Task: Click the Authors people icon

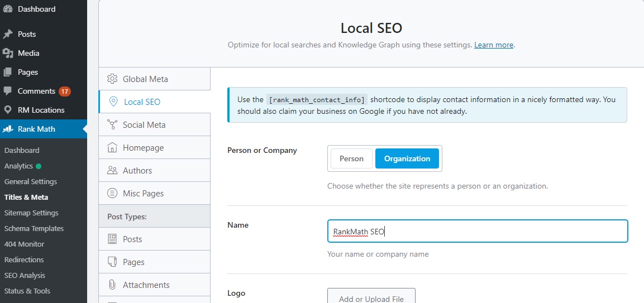Action: [112, 171]
